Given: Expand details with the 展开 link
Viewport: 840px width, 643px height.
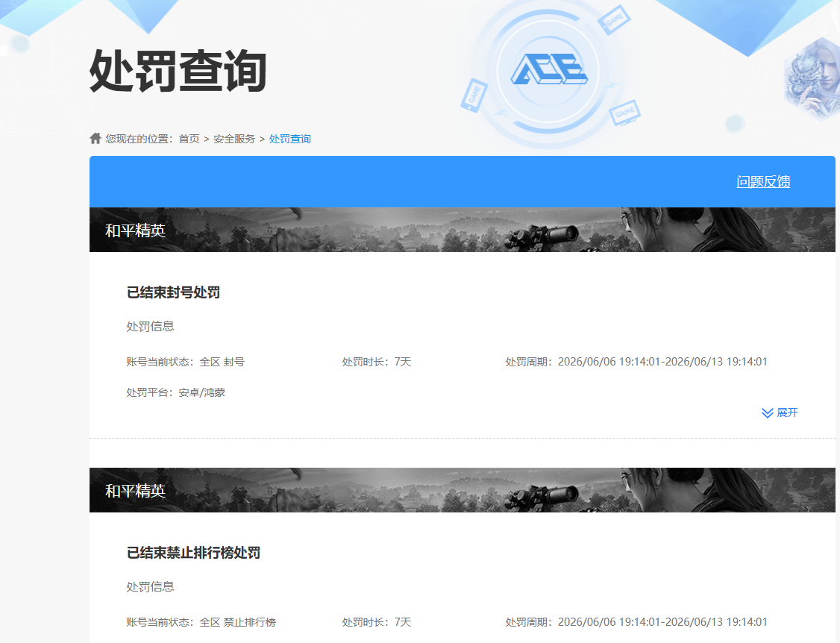Looking at the screenshot, I should click(787, 413).
